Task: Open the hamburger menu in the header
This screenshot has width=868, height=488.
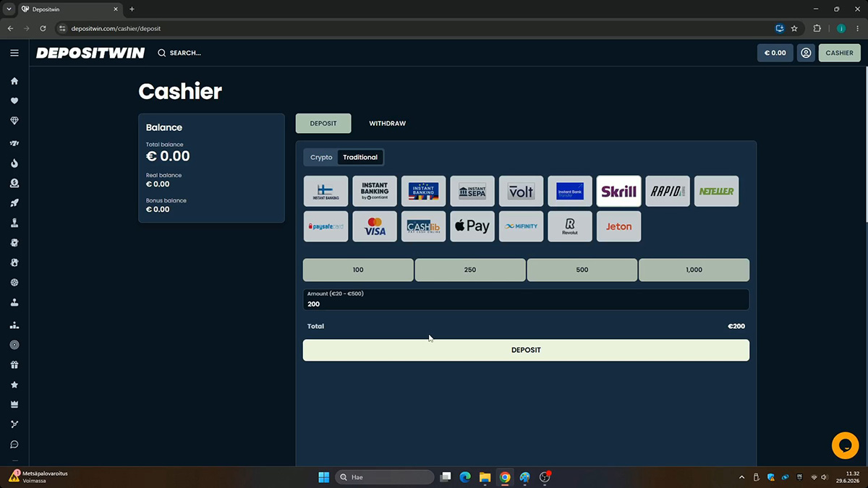Action: tap(14, 53)
